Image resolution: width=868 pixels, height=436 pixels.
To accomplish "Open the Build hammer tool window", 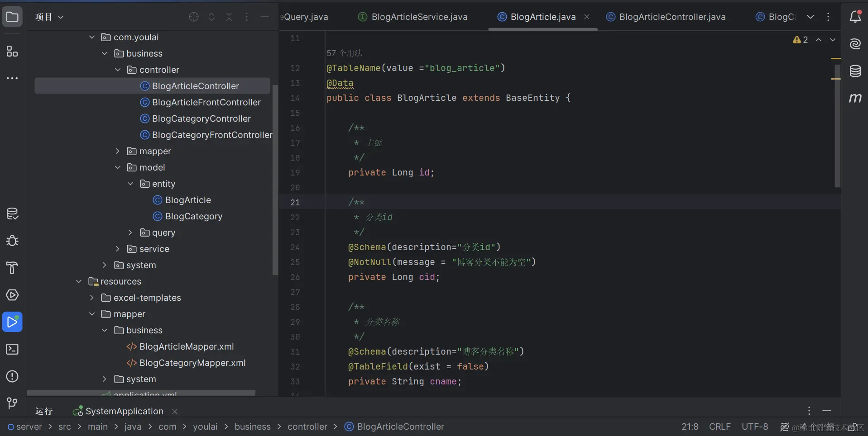I will (12, 268).
